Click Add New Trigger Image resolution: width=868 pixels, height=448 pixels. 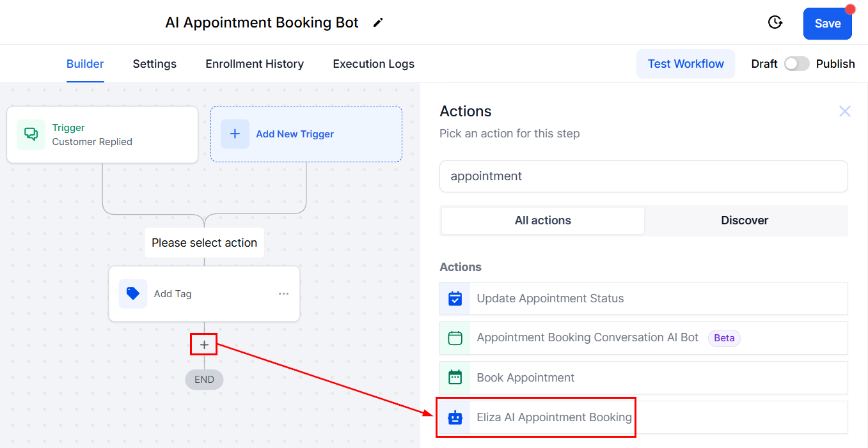coord(306,134)
